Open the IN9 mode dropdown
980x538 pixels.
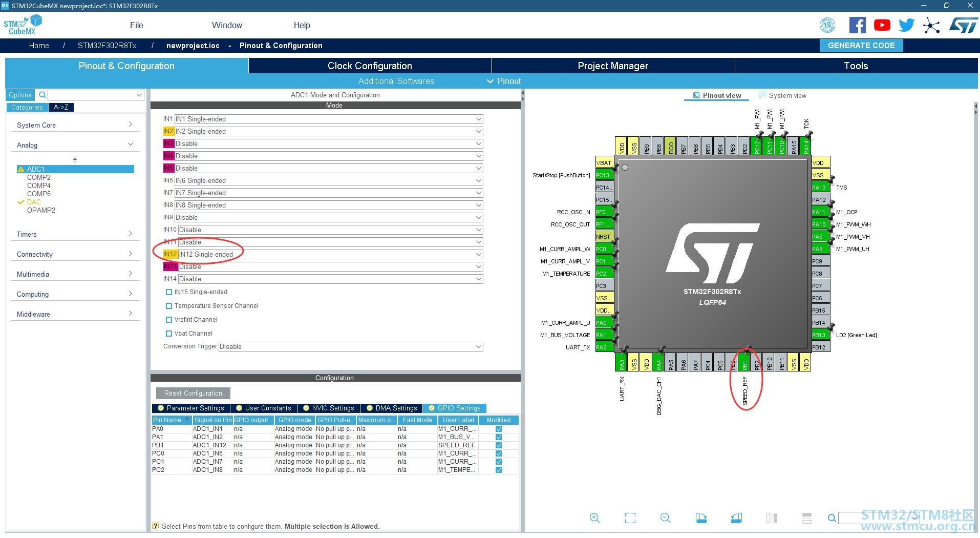[x=329, y=217]
